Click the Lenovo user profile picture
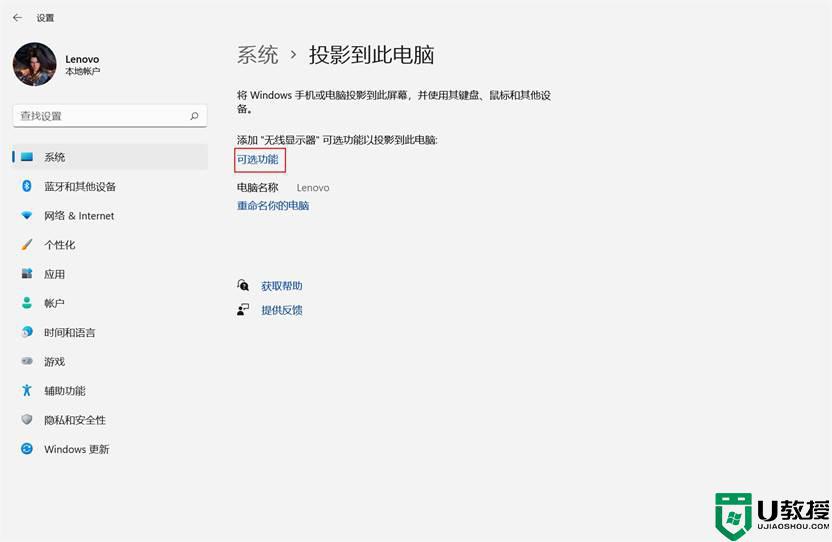This screenshot has height=542, width=832. (x=34, y=64)
